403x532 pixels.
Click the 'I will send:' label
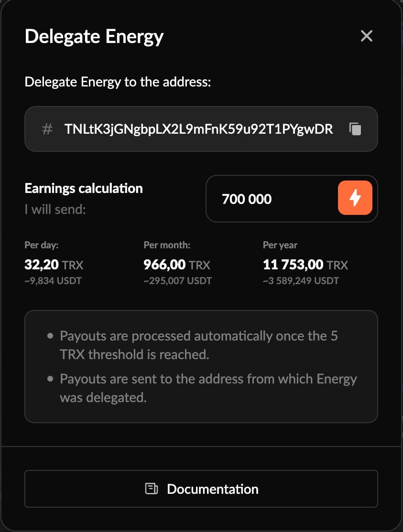pyautogui.click(x=55, y=209)
